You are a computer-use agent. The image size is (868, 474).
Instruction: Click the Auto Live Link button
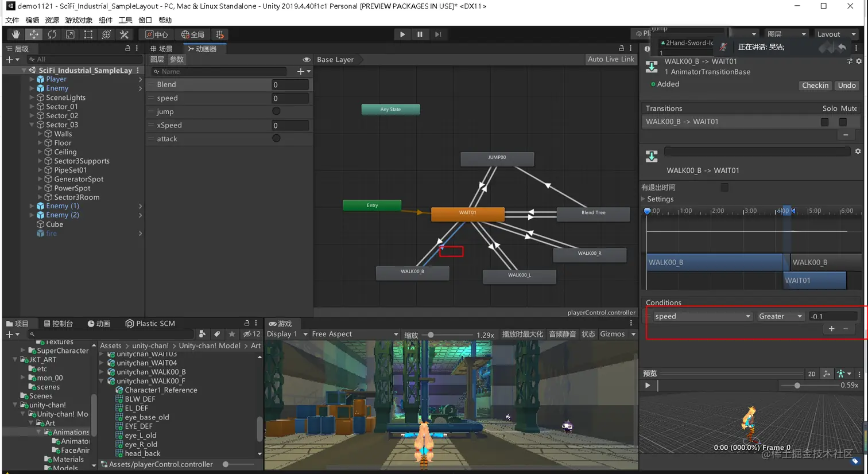pyautogui.click(x=611, y=59)
